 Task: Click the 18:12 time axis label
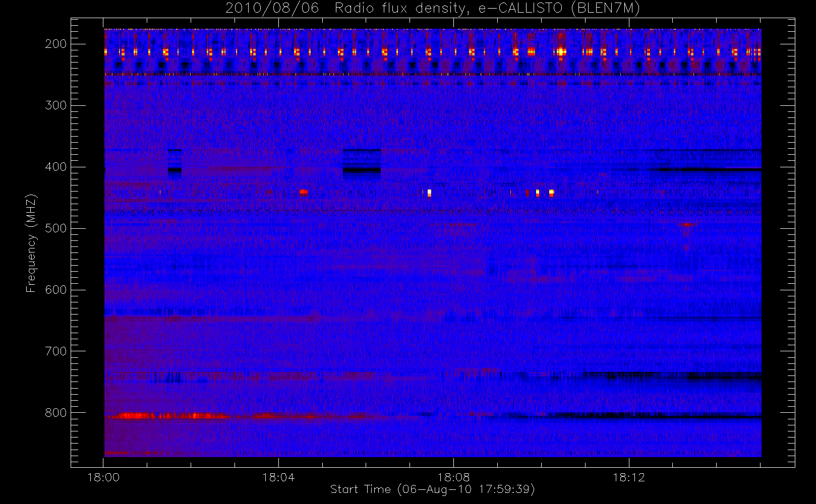pos(629,477)
